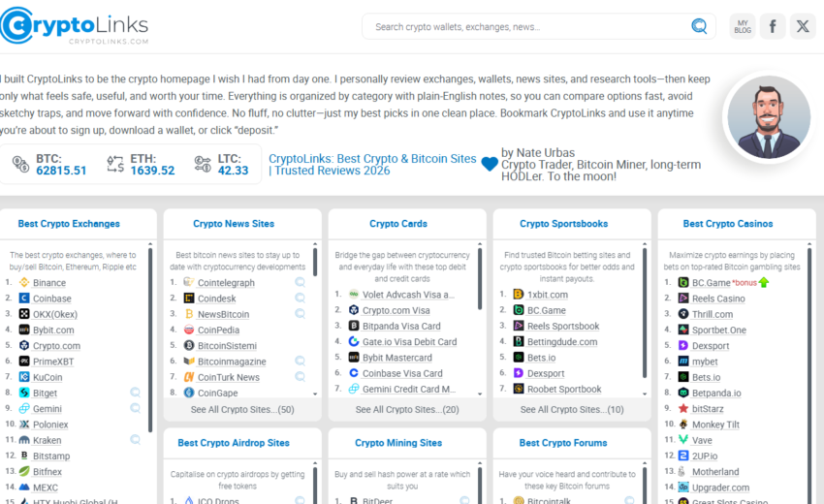The height and width of the screenshot is (504, 824).
Task: Open Best Crypto Airdrop Sites heading
Action: (234, 443)
